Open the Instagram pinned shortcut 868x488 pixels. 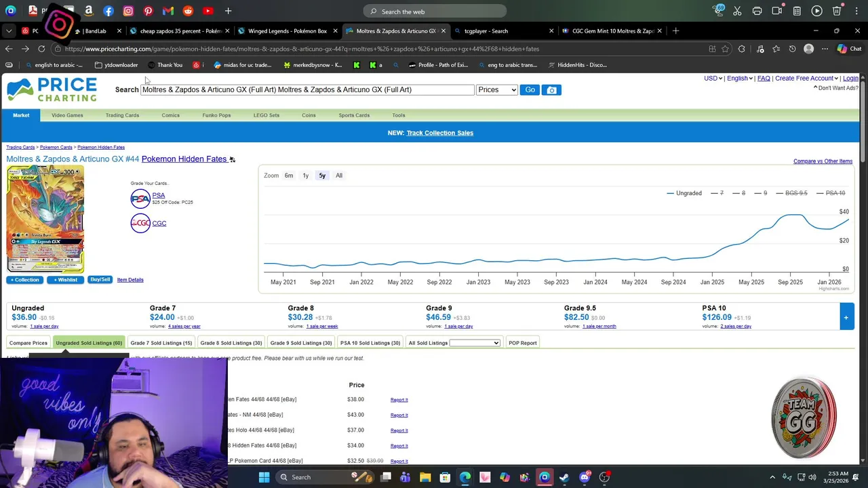pyautogui.click(x=128, y=11)
